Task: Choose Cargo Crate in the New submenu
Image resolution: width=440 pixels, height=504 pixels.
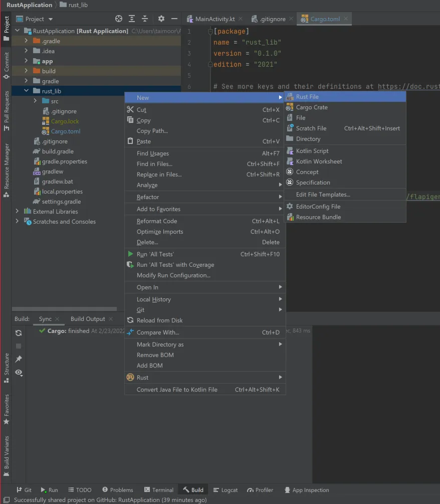Action: [345, 107]
